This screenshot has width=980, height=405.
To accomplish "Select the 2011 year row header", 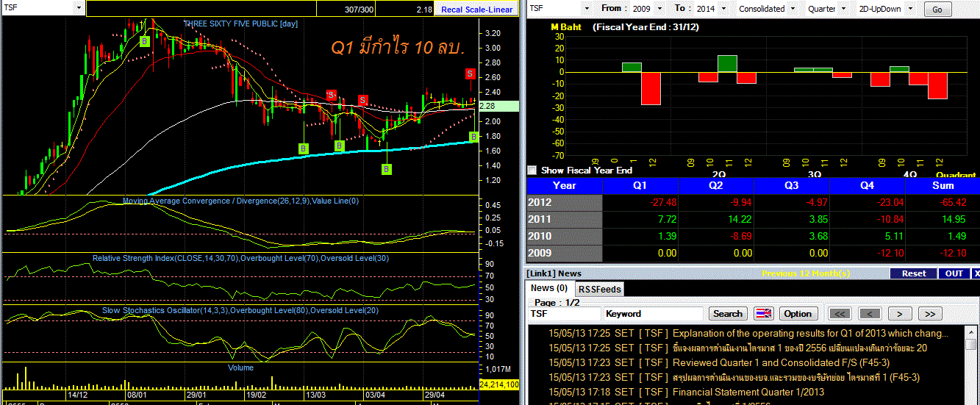I will coord(564,220).
